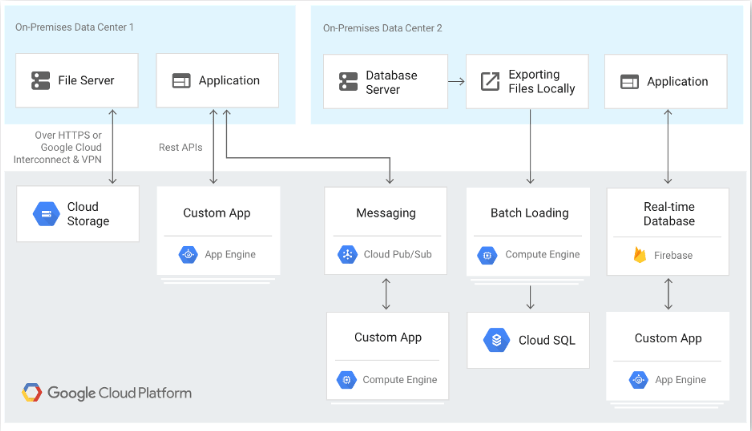This screenshot has height=431, width=752.
Task: Click the Cloud SQL hexagon icon
Action: [x=496, y=340]
